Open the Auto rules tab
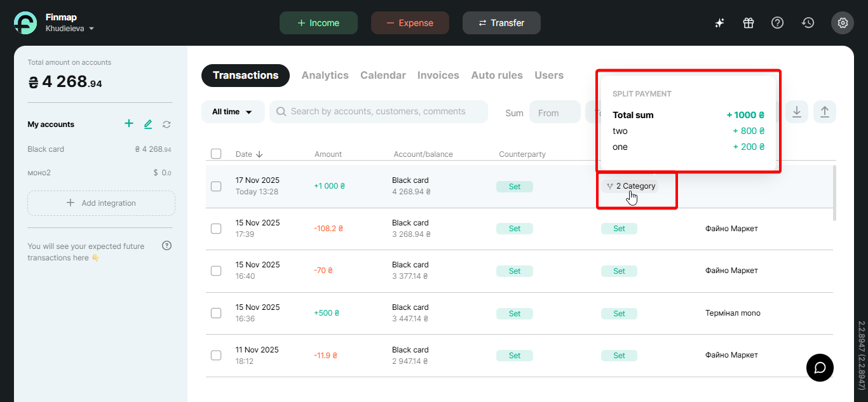Viewport: 868px width, 402px height. coord(496,76)
